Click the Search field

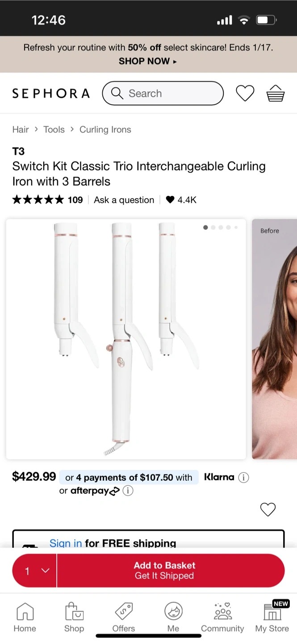[x=163, y=93]
